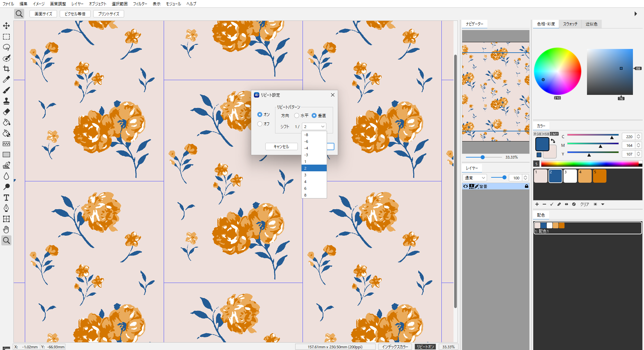Switch to the スウォッチ tab
Screen dimensions: 644x350
pos(570,24)
